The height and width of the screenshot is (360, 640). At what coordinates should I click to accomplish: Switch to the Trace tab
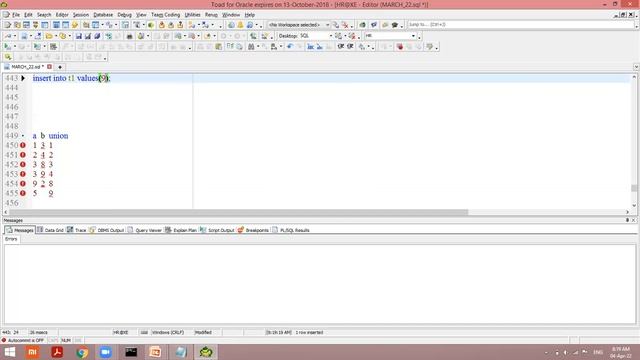pos(77,230)
